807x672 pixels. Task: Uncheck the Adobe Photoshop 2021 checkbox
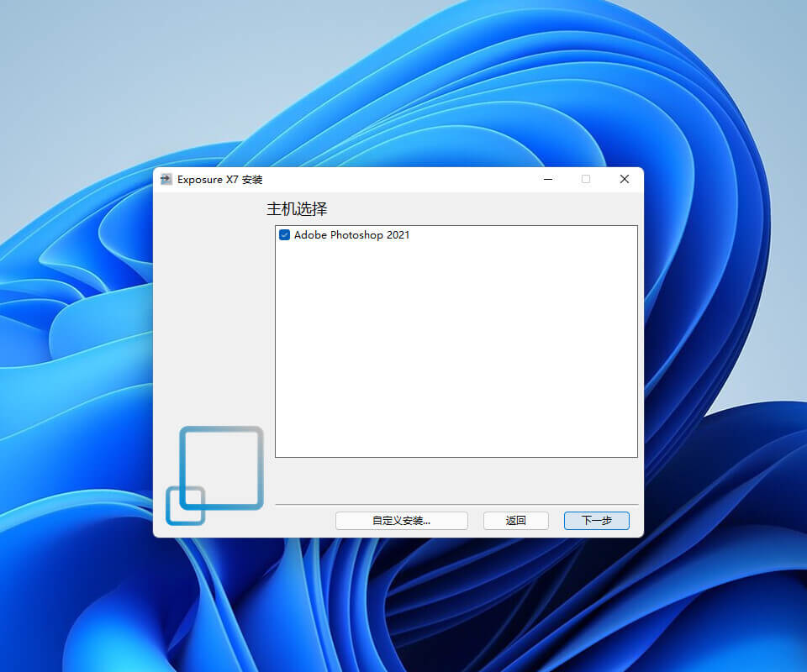pyautogui.click(x=285, y=235)
